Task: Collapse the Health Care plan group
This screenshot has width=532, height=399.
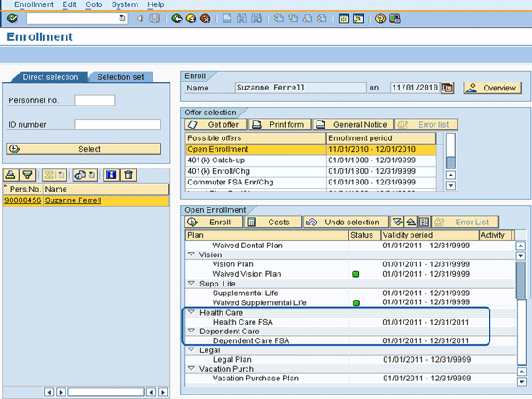Action: pyautogui.click(x=192, y=313)
